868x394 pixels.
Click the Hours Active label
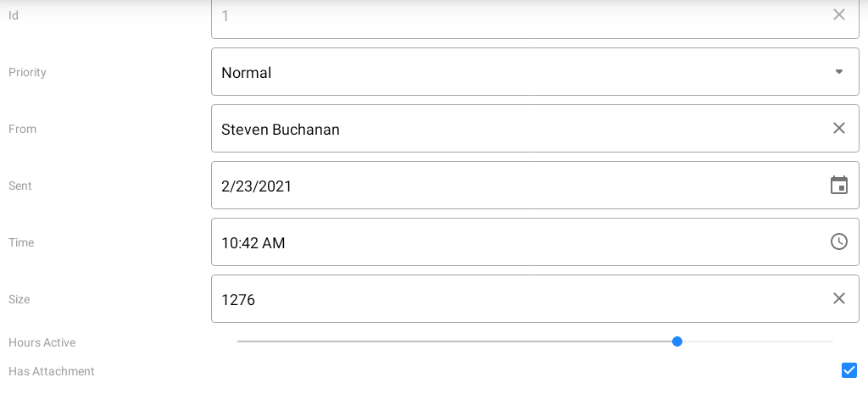coord(42,342)
